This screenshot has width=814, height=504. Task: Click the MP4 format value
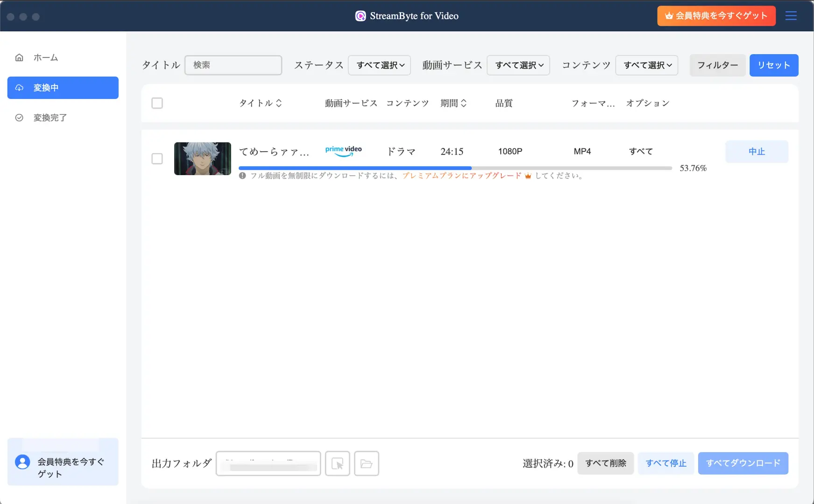pos(582,151)
